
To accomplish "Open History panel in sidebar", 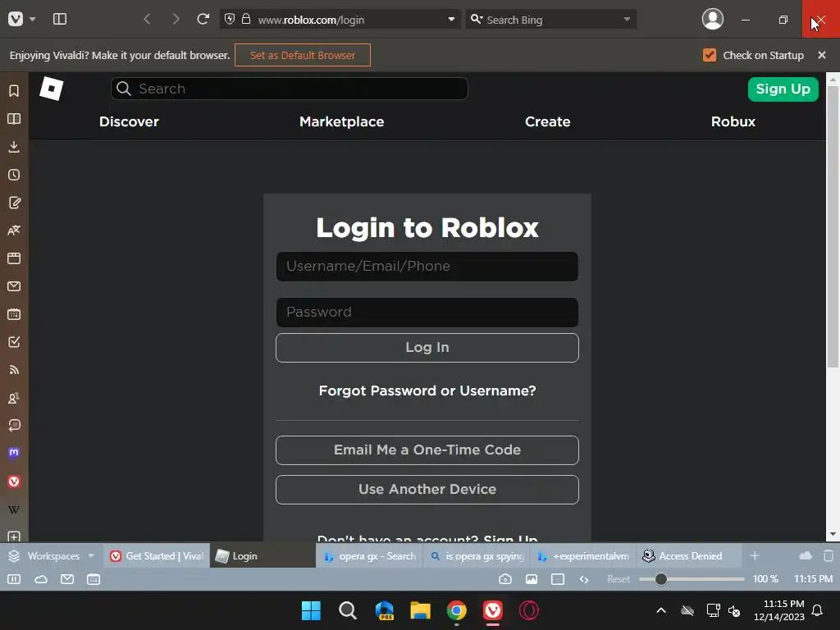I will pos(14,175).
